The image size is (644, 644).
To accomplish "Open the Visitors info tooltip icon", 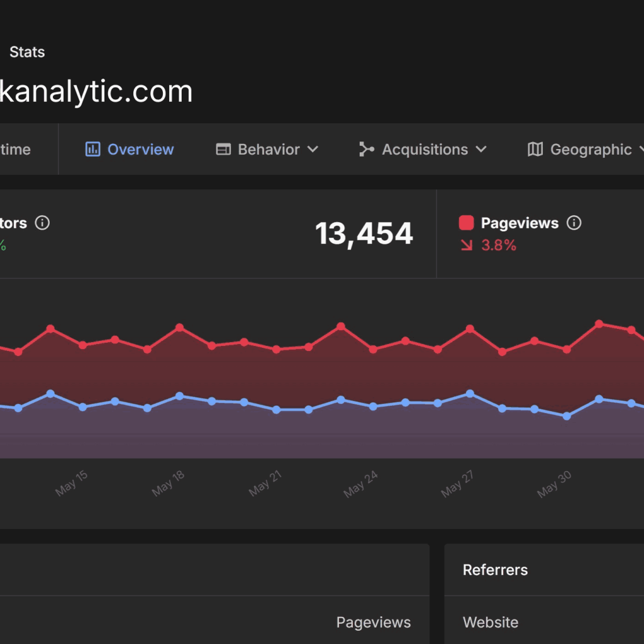I will [x=43, y=223].
